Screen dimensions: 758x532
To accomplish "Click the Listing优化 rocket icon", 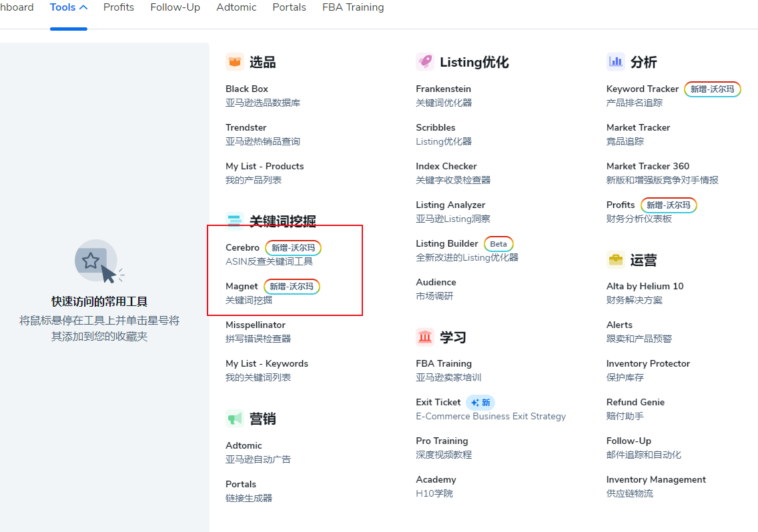I will coord(426,61).
